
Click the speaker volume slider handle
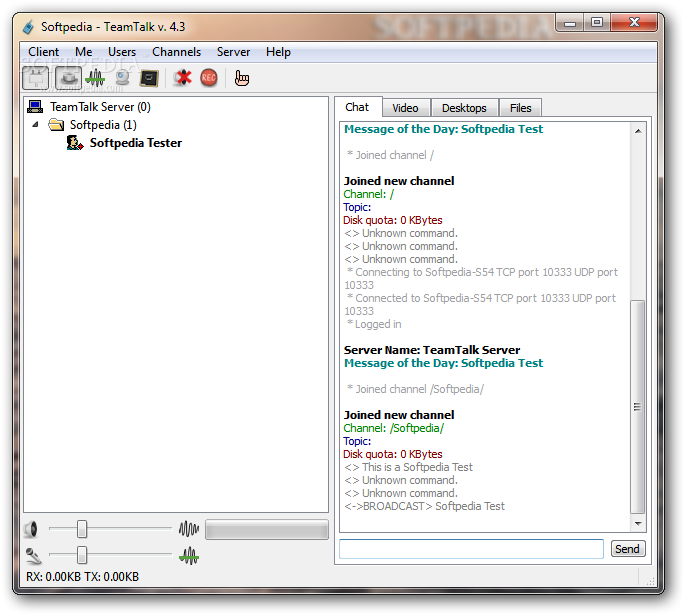(x=82, y=529)
